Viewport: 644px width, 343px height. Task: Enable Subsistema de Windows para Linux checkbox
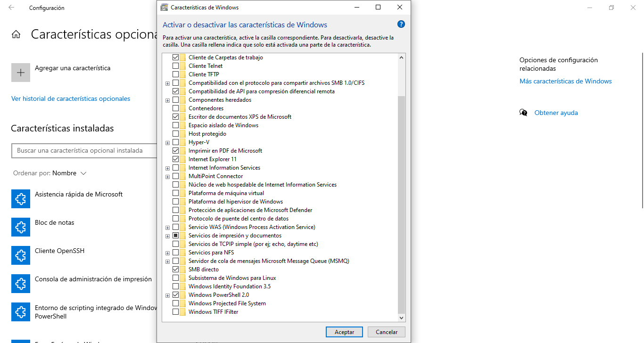coord(176,278)
